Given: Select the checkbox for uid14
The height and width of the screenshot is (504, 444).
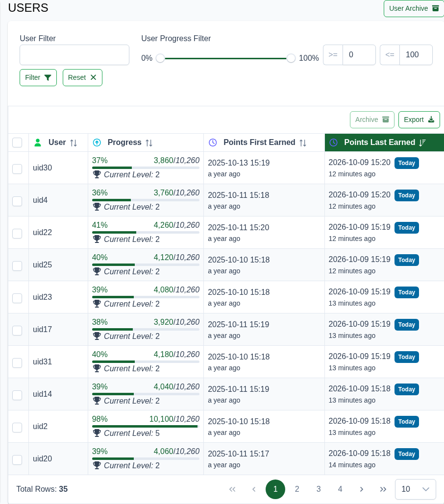Looking at the screenshot, I should pyautogui.click(x=17, y=395).
